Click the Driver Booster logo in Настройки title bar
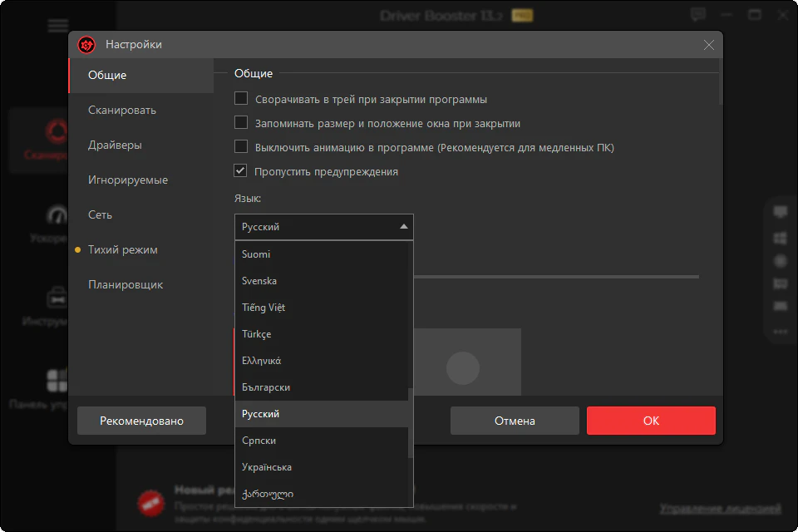 coord(86,45)
